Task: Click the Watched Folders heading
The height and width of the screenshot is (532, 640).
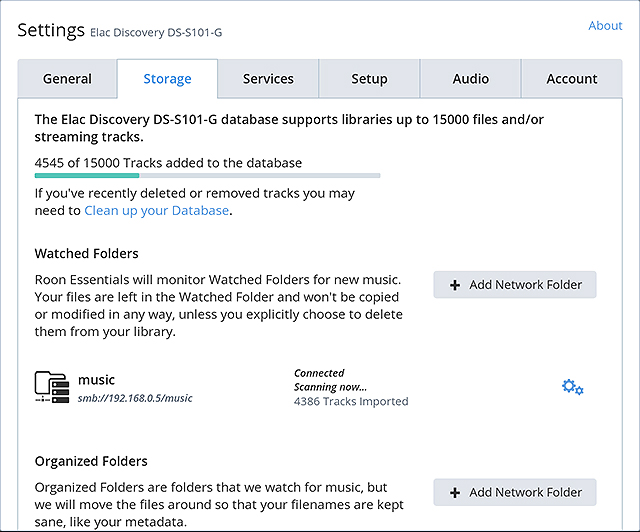Action: 87,254
